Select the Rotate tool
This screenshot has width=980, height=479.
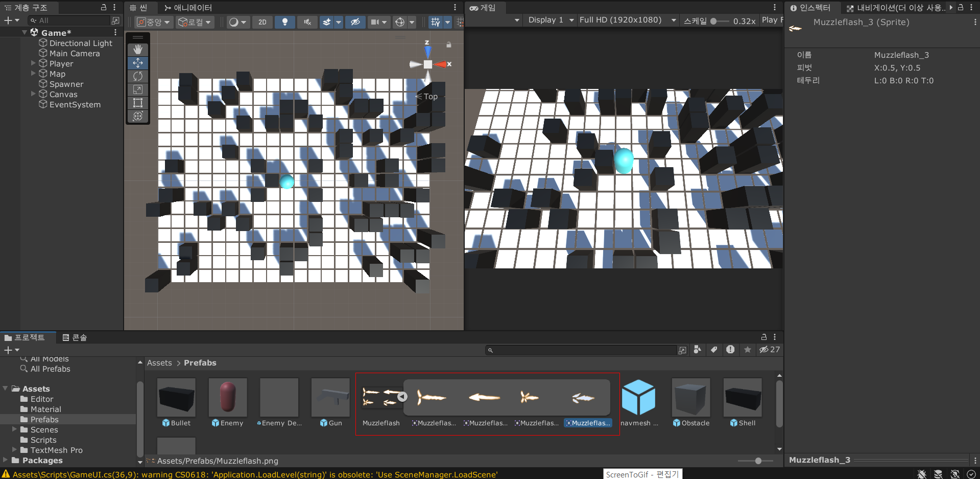point(138,76)
